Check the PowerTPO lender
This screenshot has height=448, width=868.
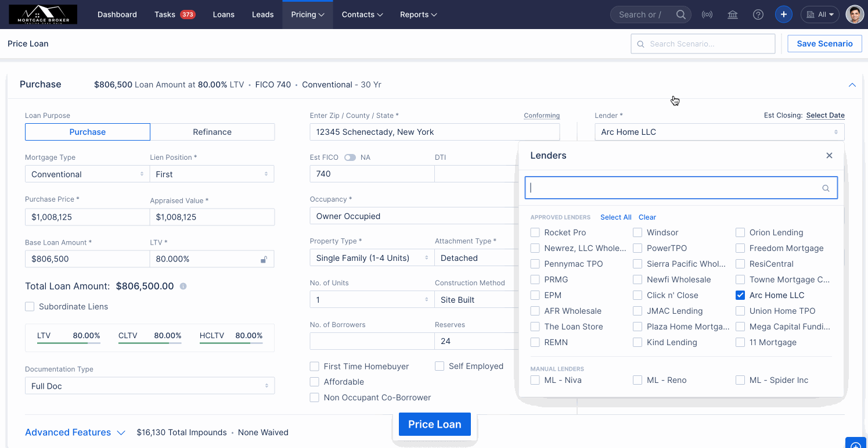tap(638, 248)
